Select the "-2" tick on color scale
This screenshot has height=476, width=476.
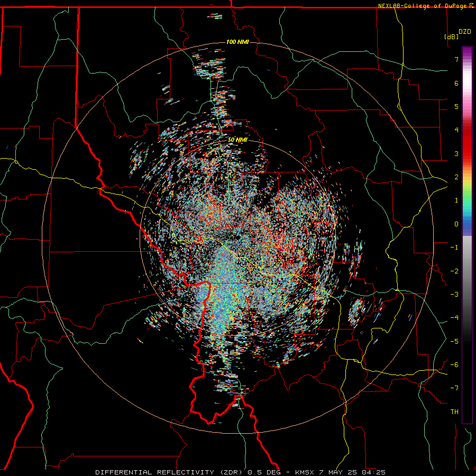pos(454,271)
